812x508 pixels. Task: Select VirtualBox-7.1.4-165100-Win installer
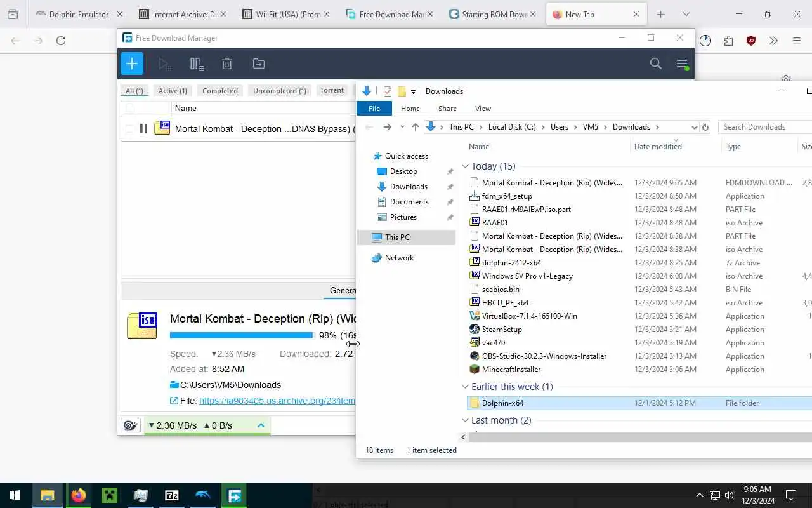[x=530, y=316]
